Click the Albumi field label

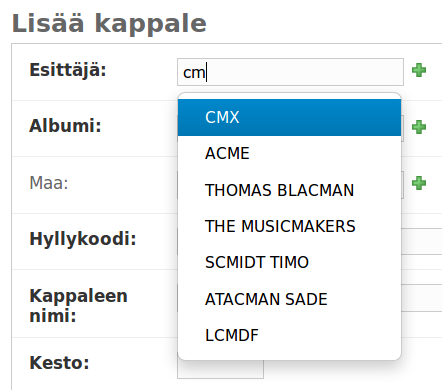point(65,126)
